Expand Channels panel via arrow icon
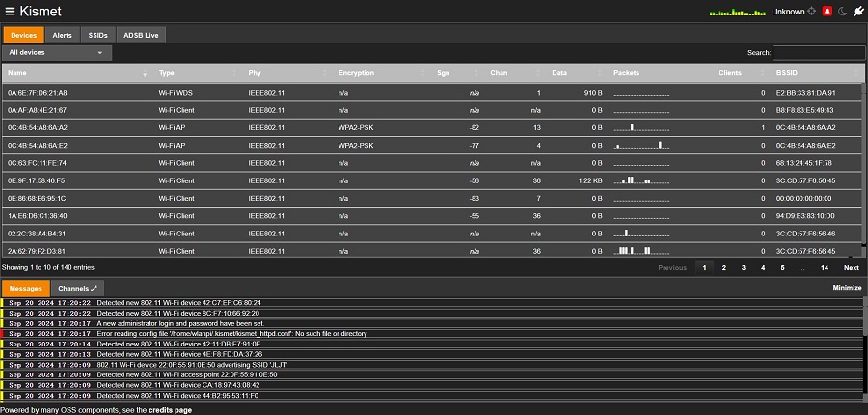The height and width of the screenshot is (415, 868). coord(94,289)
